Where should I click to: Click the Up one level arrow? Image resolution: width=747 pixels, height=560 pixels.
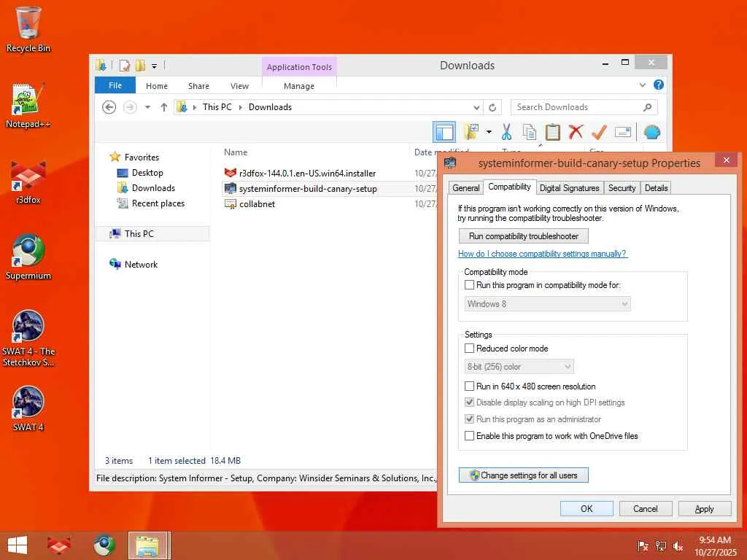click(164, 107)
